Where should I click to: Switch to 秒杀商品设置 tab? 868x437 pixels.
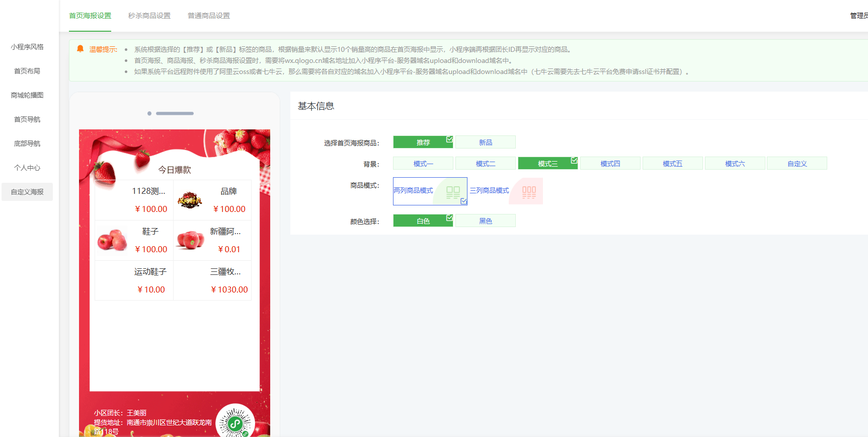(x=149, y=16)
